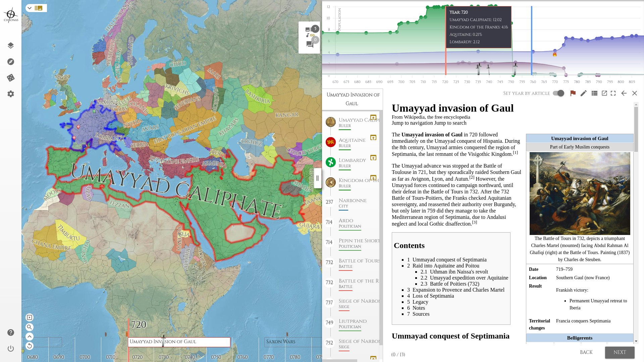The image size is (644, 362).
Task: Click the list view toggle icon
Action: click(594, 93)
